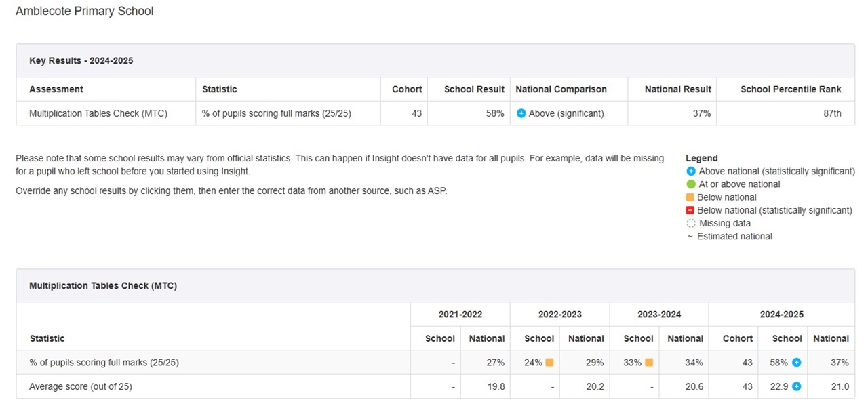Click the blue 'Above national' legend icon
This screenshot has height=404, width=868.
pyautogui.click(x=691, y=171)
